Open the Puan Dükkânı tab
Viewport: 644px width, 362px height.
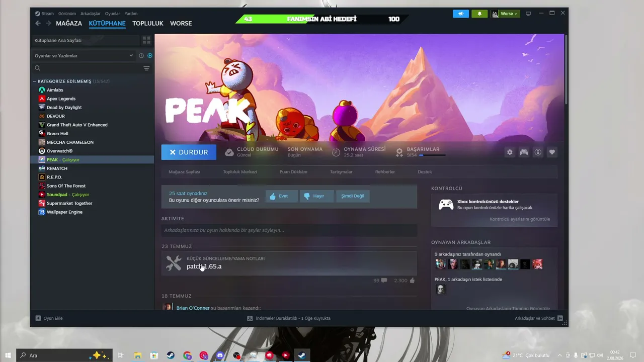click(293, 172)
